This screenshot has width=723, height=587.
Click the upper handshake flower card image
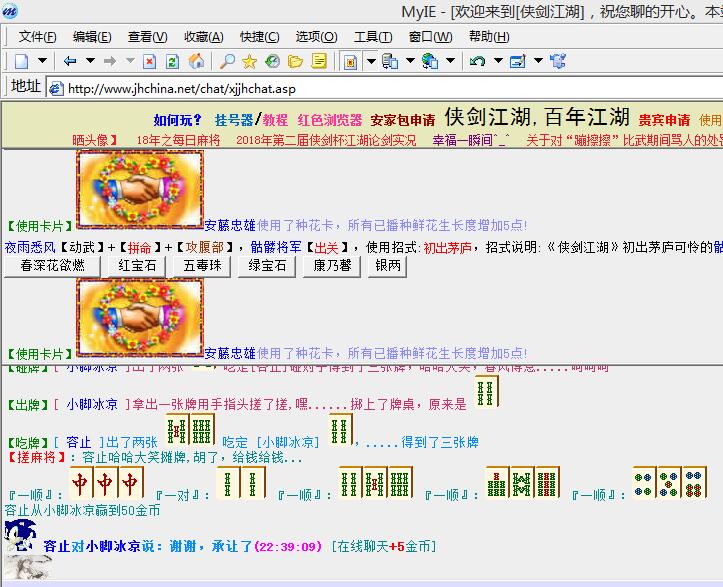point(140,190)
